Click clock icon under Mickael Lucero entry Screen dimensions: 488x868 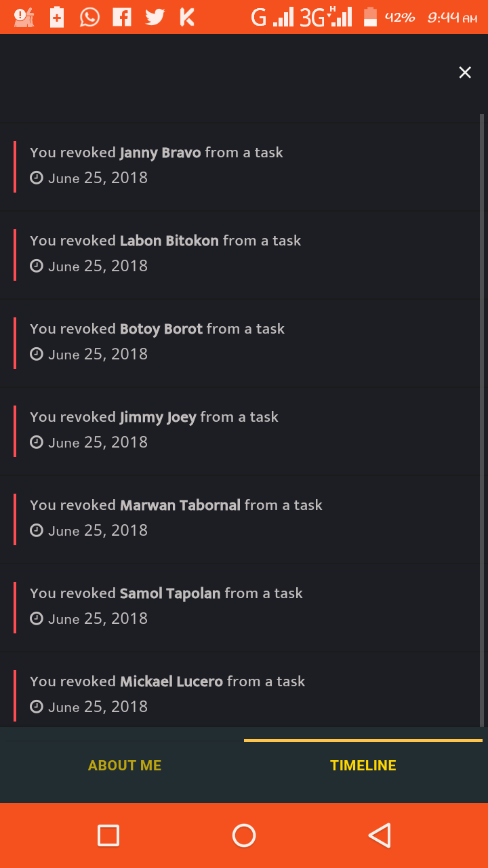click(x=37, y=707)
